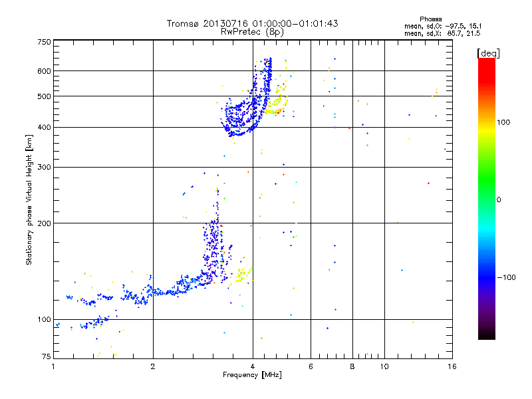Click the x-axis tick label '2'
This screenshot has width=532, height=399.
point(153,366)
